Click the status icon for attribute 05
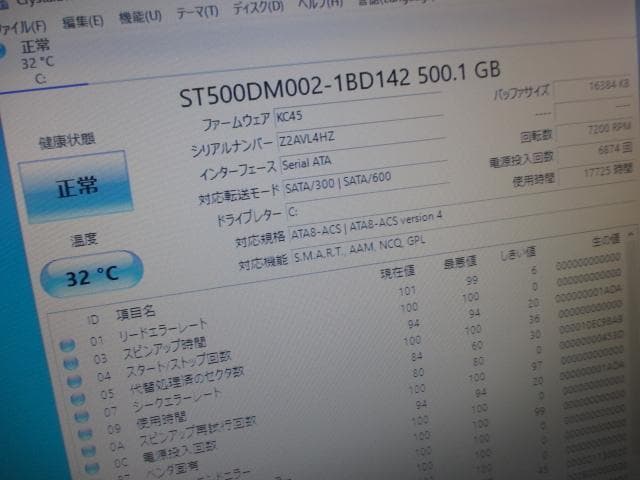The image size is (640, 480). (78, 399)
